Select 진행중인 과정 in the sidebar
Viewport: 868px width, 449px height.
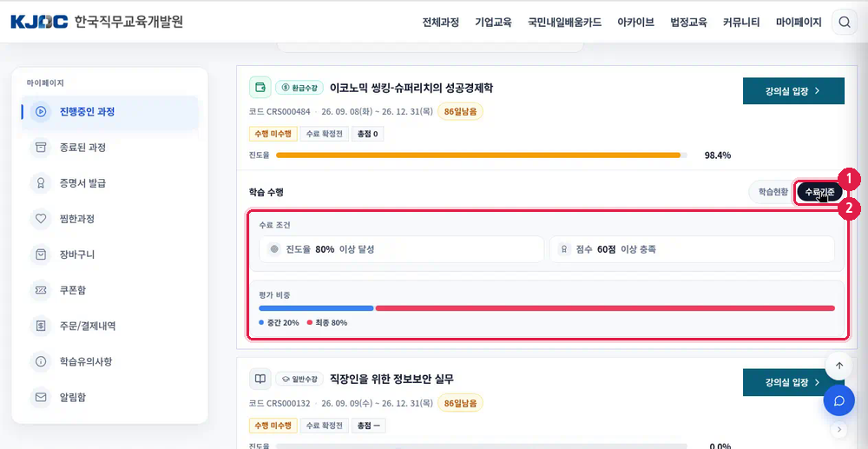[x=110, y=112]
